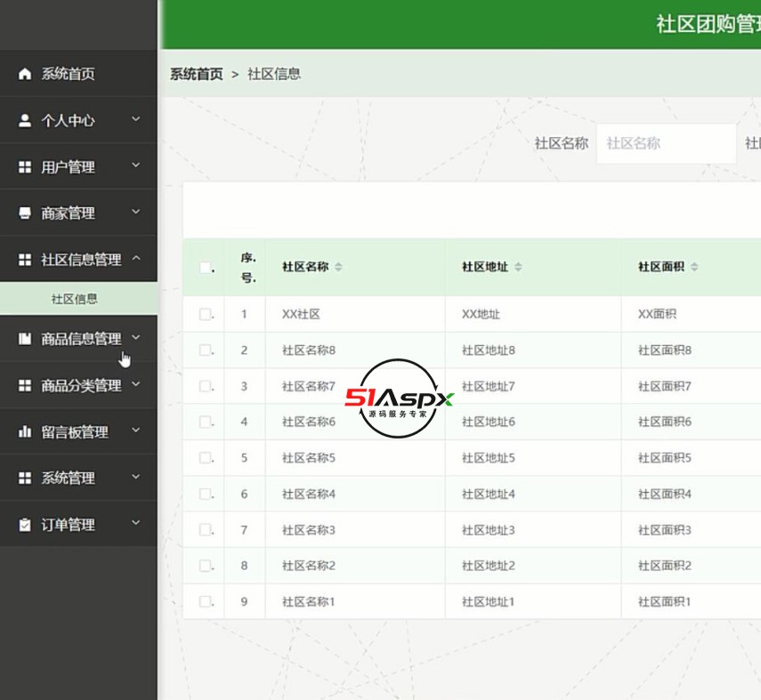Sort by 社区名称 column arrows
The image size is (761, 700).
pyautogui.click(x=338, y=267)
